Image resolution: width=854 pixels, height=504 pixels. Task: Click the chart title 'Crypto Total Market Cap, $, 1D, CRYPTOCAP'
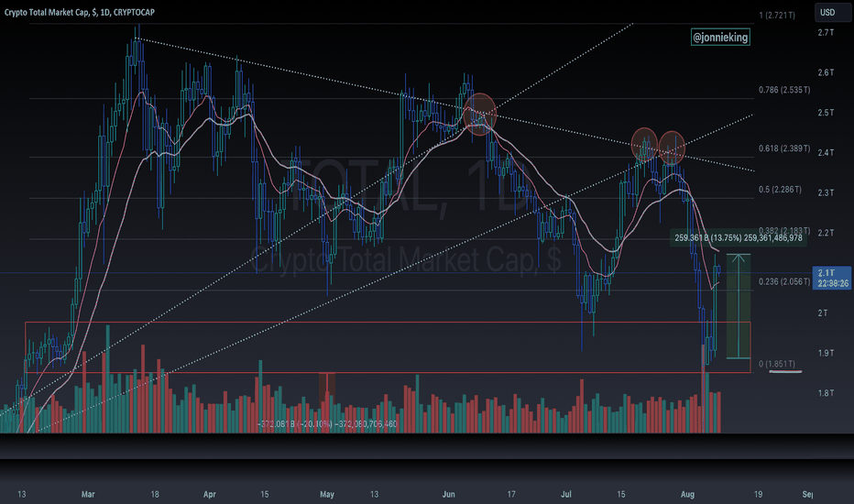(80, 12)
